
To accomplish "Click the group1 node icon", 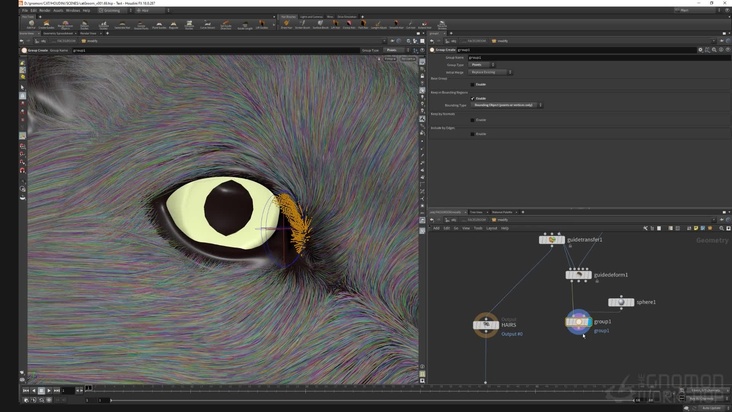I will click(x=578, y=322).
